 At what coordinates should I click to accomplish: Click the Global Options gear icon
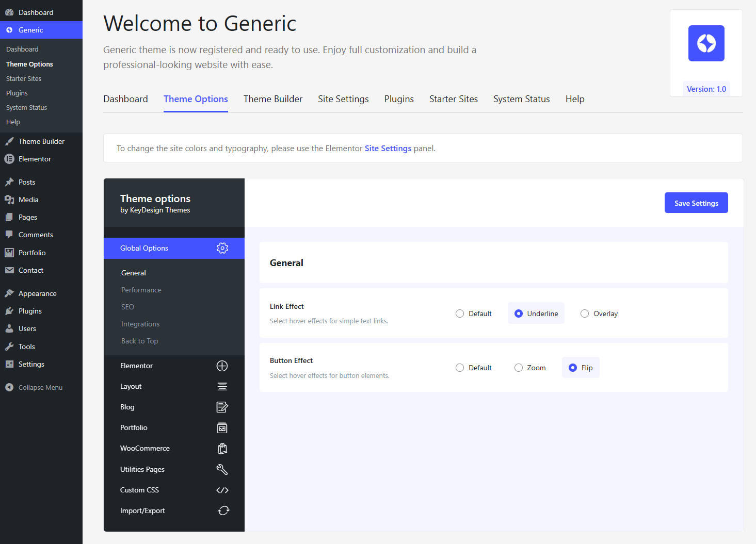click(222, 248)
